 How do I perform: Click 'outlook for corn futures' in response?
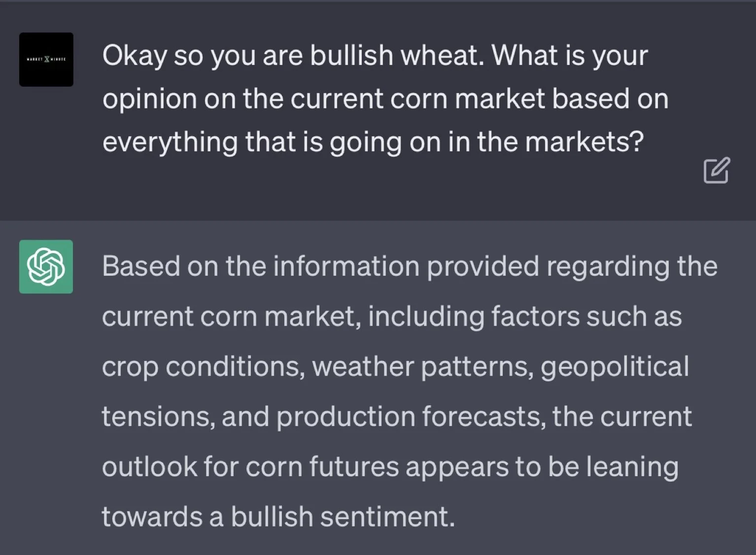[250, 467]
